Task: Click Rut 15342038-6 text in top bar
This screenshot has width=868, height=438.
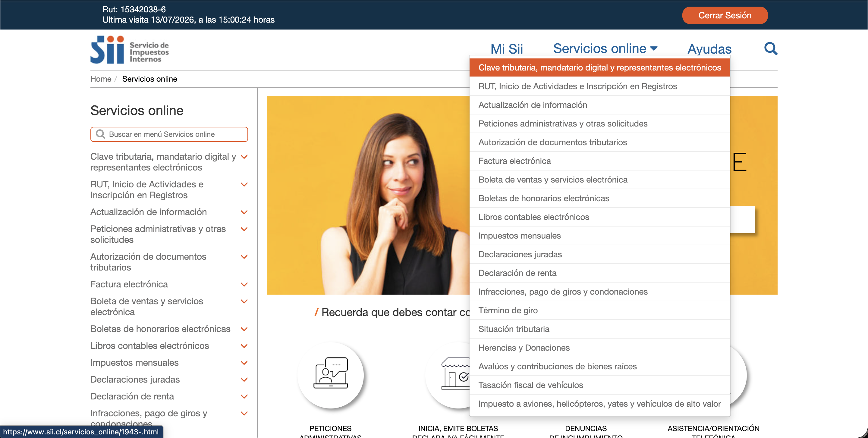Action: click(134, 9)
